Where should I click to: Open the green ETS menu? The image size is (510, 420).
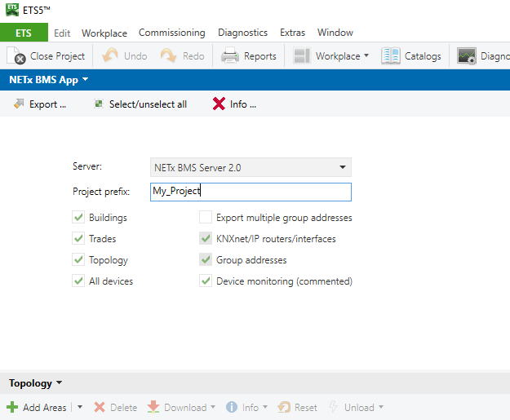[24, 33]
